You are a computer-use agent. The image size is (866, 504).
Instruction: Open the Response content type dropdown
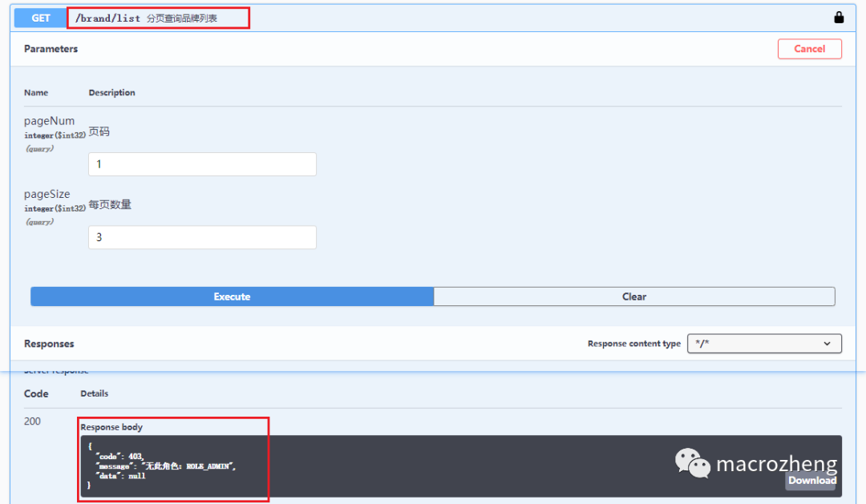pyautogui.click(x=764, y=344)
